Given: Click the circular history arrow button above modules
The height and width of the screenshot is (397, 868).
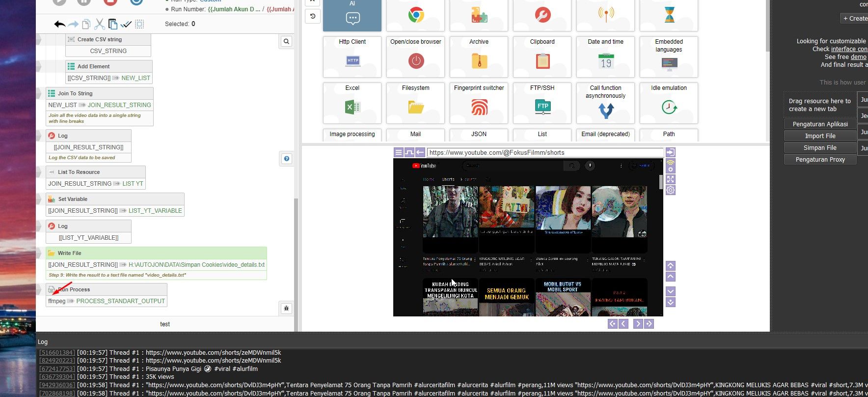Looking at the screenshot, I should [312, 16].
